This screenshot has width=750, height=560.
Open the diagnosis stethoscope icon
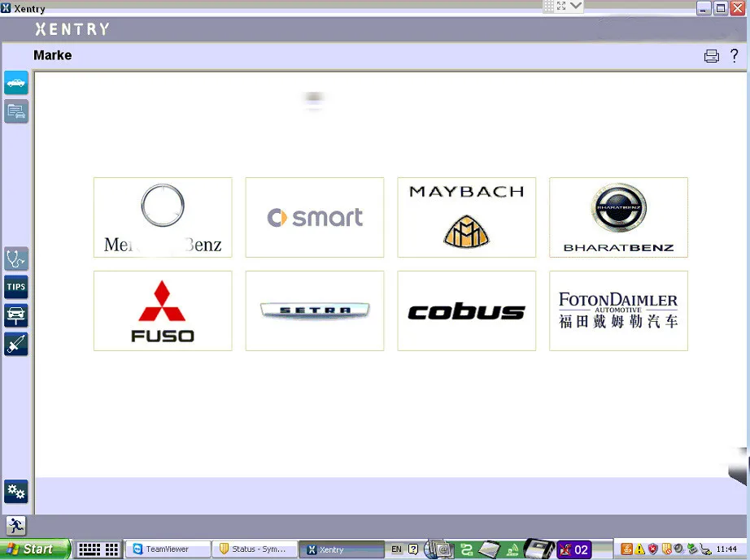tap(16, 259)
